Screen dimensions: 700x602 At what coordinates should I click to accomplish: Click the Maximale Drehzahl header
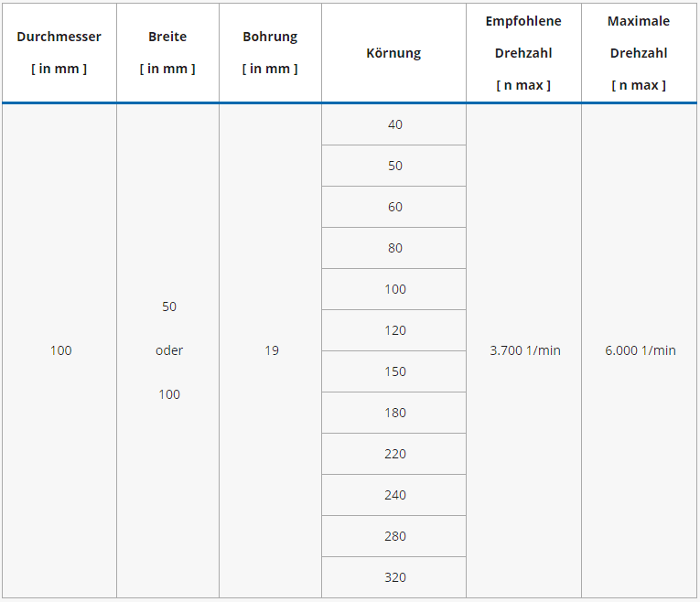click(639, 53)
